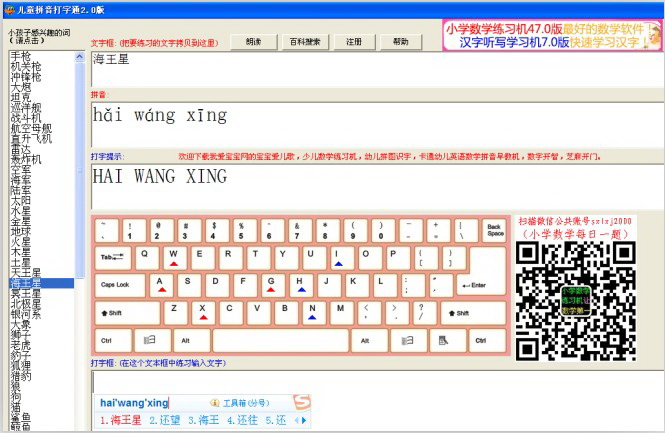
Task: Click the highlighted X key
Action: click(x=203, y=313)
